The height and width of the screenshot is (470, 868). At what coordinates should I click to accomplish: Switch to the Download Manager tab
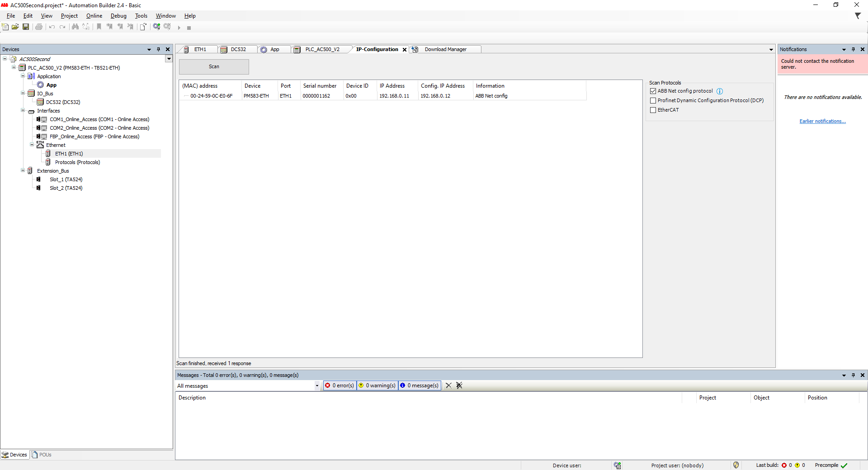point(445,49)
